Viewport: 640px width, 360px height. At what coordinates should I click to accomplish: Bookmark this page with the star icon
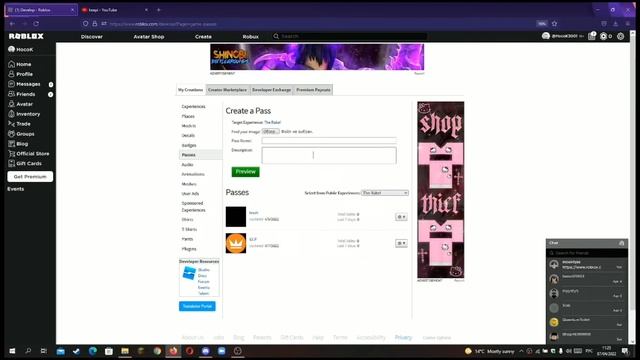(x=554, y=24)
